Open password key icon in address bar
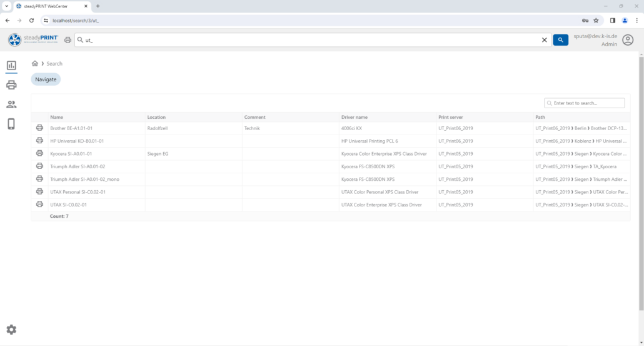The width and height of the screenshot is (644, 346). [x=585, y=21]
